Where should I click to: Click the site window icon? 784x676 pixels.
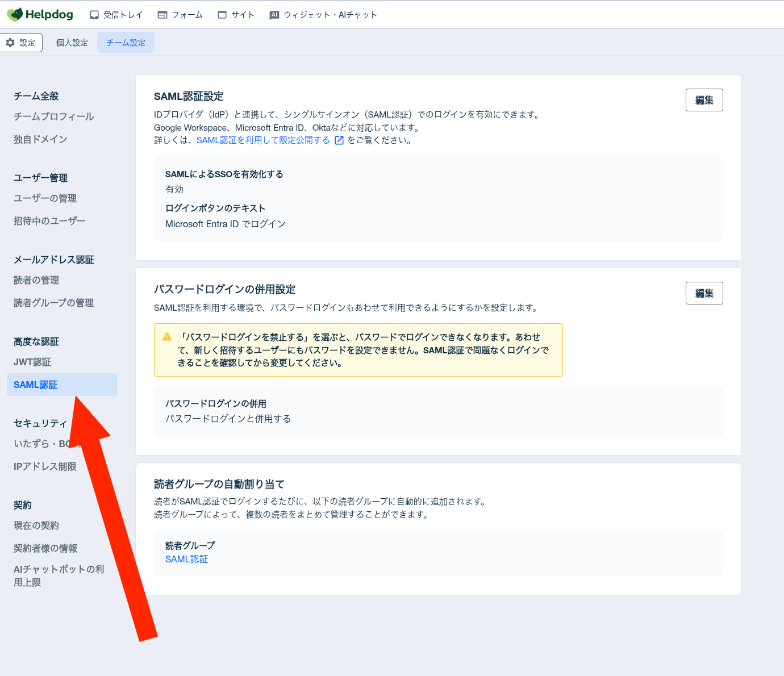(x=222, y=15)
